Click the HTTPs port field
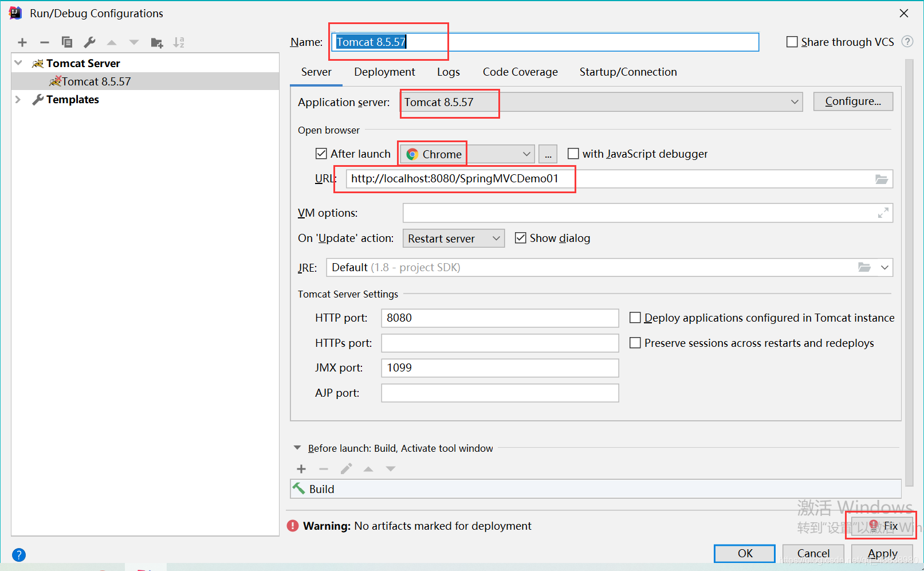The image size is (924, 571). 500,343
